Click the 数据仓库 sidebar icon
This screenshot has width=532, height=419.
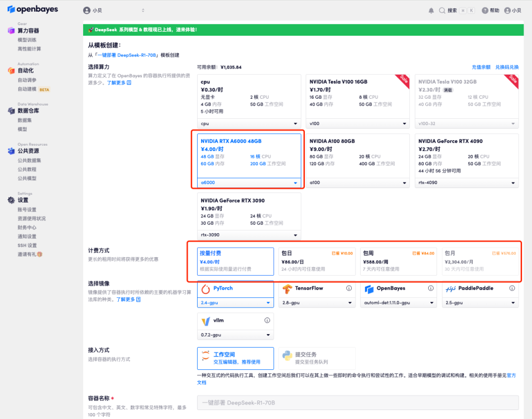(11, 111)
